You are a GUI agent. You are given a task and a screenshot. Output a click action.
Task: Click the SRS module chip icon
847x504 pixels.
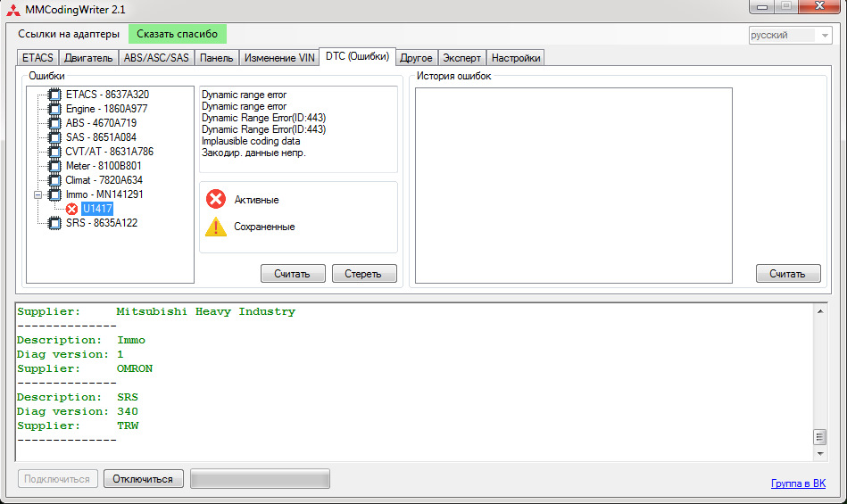[x=54, y=223]
